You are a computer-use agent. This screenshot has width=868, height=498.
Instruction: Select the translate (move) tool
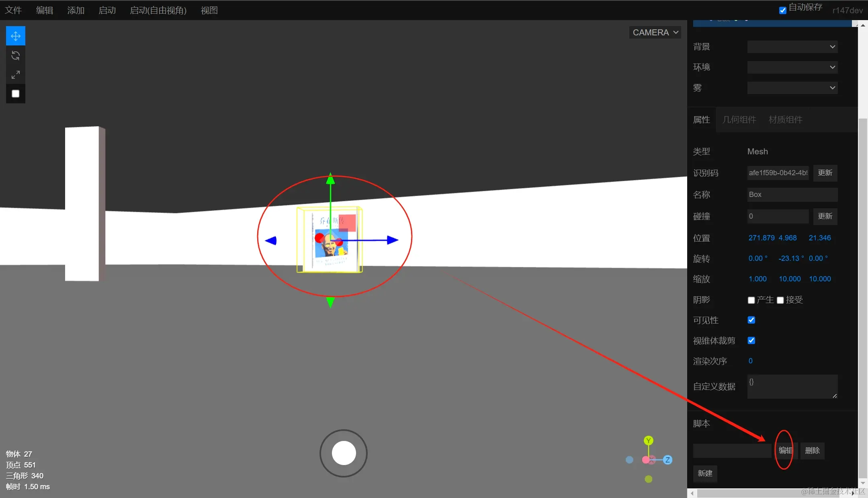click(x=16, y=36)
